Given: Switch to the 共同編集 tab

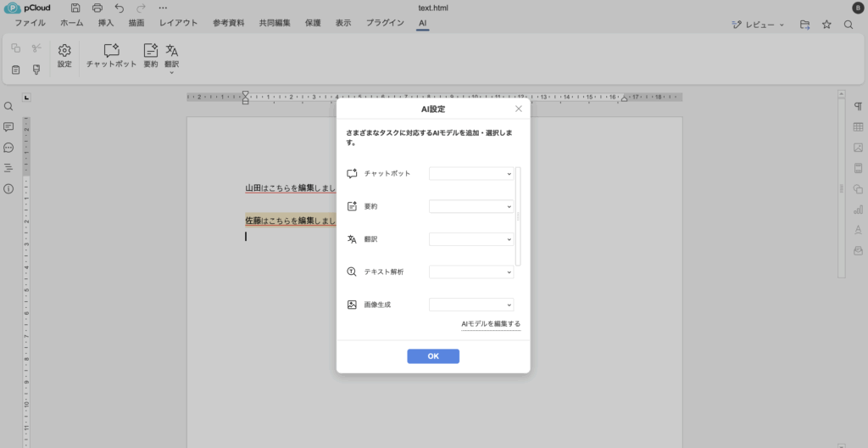Looking at the screenshot, I should (275, 23).
